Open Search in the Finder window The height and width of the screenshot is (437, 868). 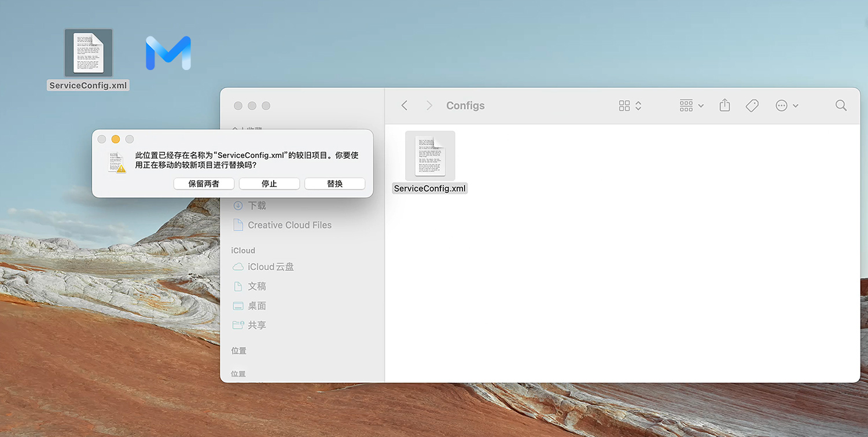pyautogui.click(x=841, y=105)
